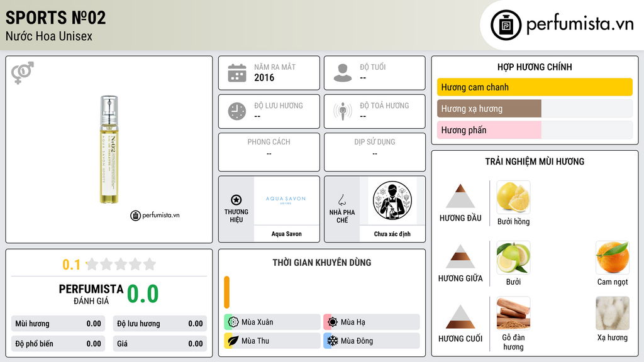Click the Hương đầu pyramid icon
This screenshot has height=362, width=644.
pos(460,196)
